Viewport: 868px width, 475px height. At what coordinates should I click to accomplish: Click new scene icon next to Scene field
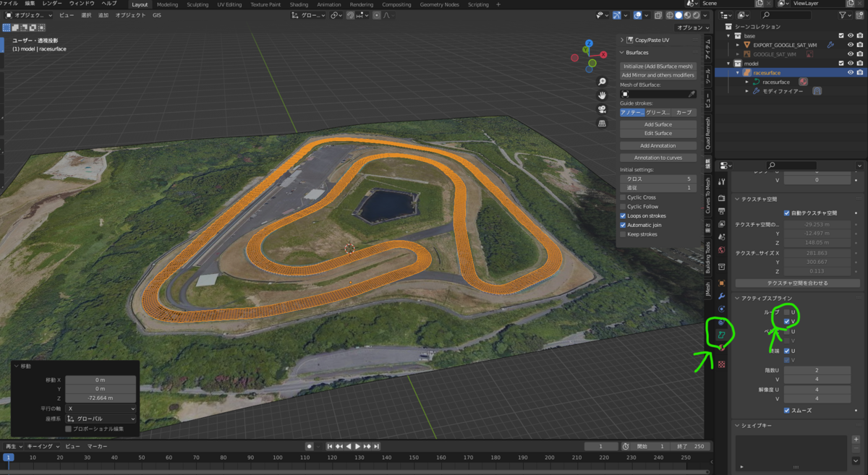tap(757, 4)
